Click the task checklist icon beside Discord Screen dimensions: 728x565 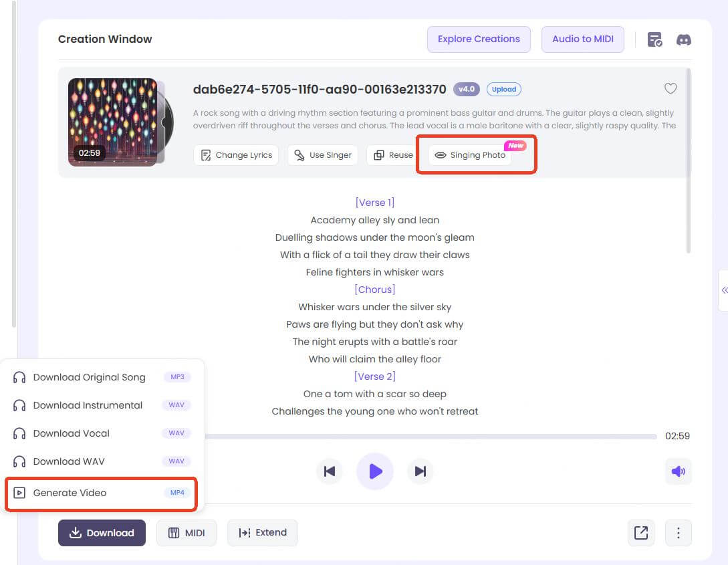coord(654,39)
